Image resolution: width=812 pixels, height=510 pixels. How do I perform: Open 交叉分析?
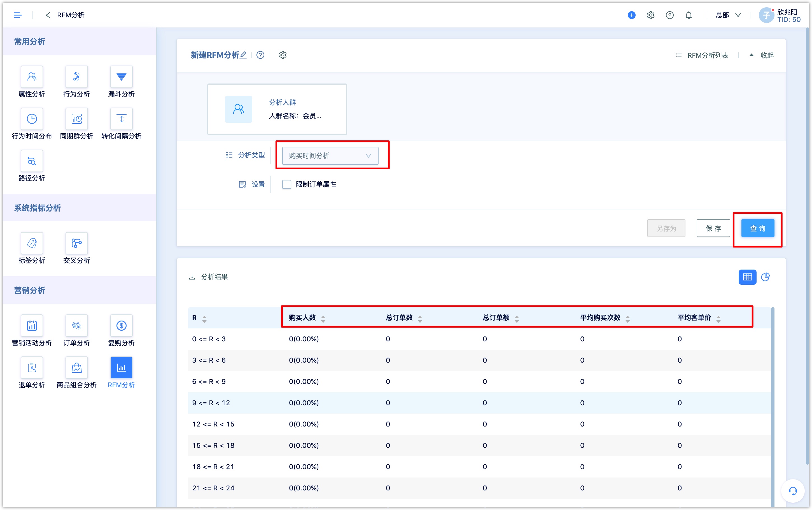tap(76, 248)
